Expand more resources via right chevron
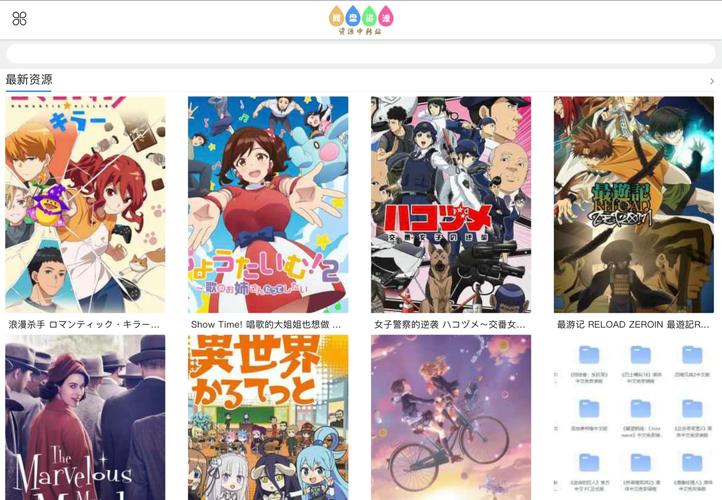 click(712, 81)
